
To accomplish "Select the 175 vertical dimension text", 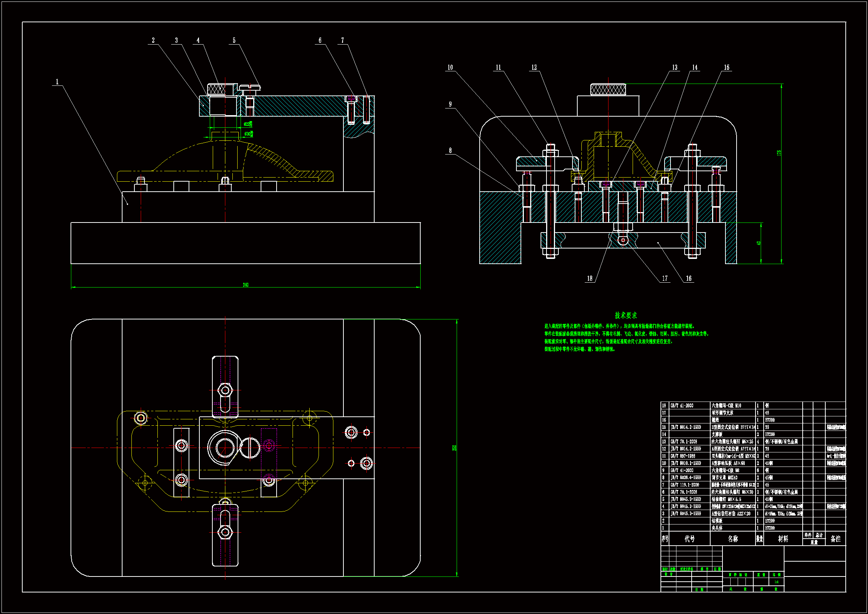I will [779, 153].
